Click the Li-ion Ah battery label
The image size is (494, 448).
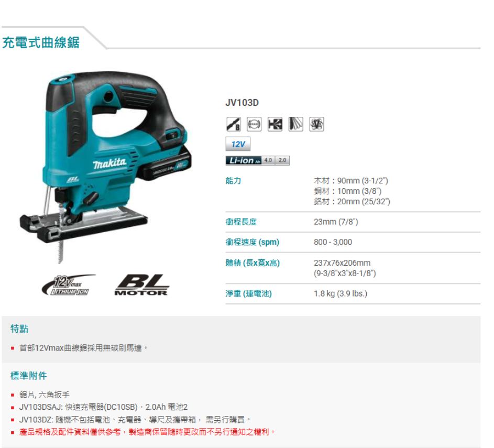tap(244, 160)
